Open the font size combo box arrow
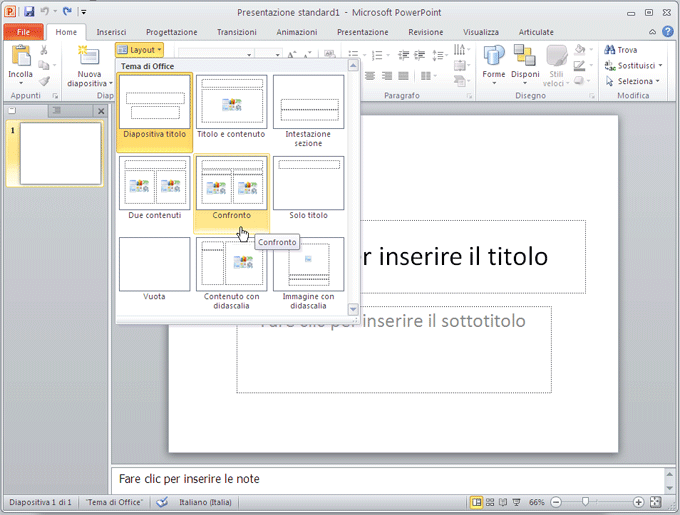This screenshot has width=680, height=515. (x=278, y=55)
